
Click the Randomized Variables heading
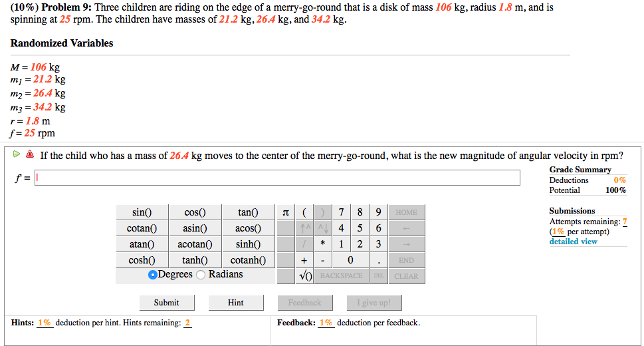tap(62, 43)
